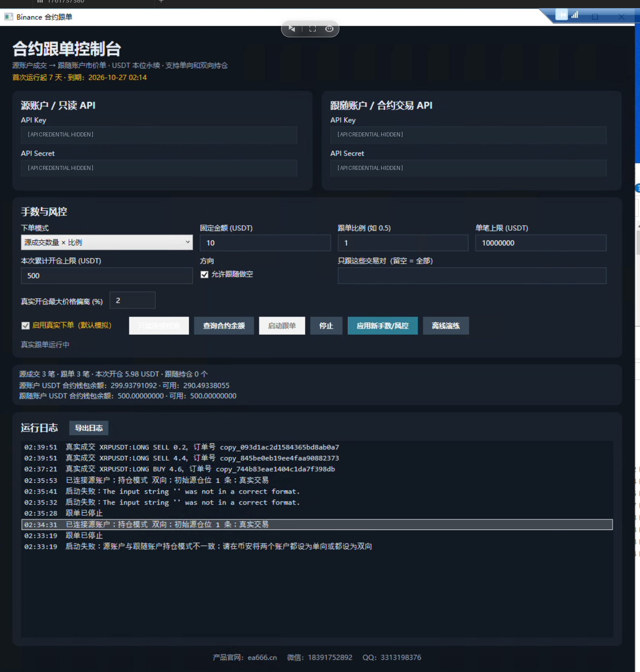Click the 启动跟单 button

click(282, 326)
